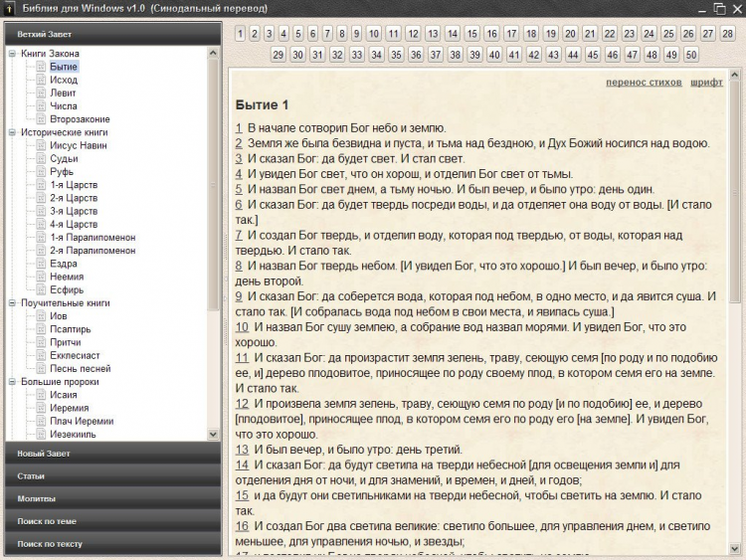Click the шрифт link

click(x=706, y=83)
